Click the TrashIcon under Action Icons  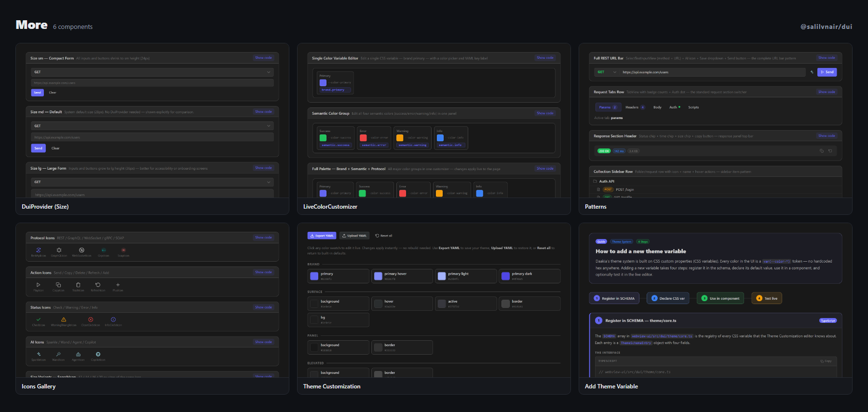(x=78, y=285)
